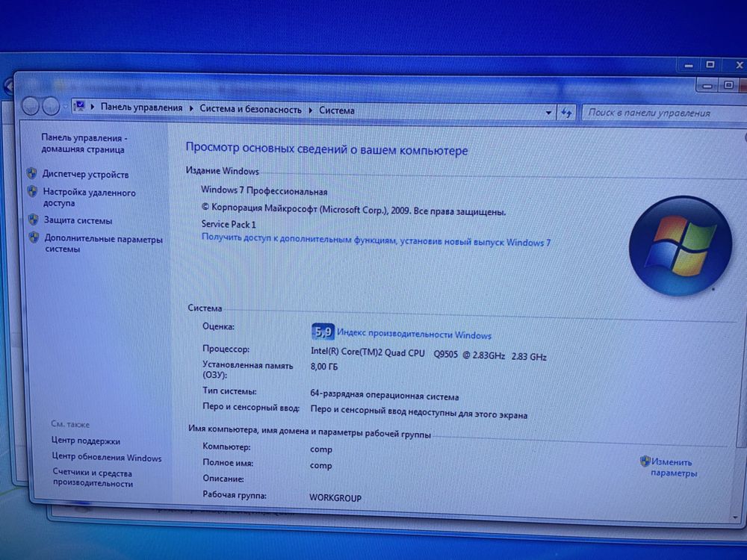Click the Поиск в панели управления field

662,113
